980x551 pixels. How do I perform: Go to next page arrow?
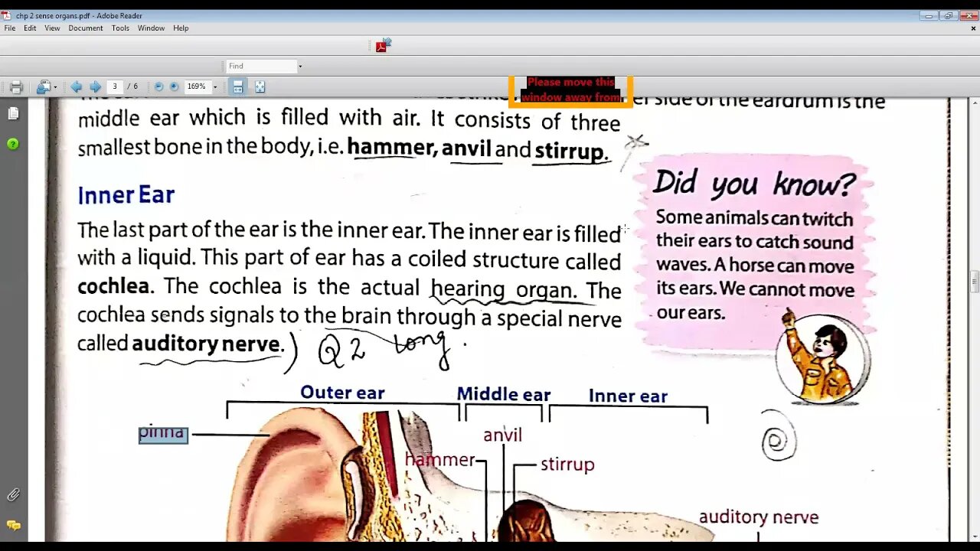(x=95, y=87)
